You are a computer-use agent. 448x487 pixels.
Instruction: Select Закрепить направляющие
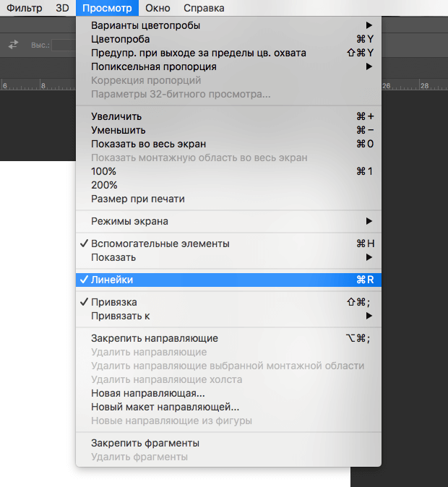tap(154, 338)
